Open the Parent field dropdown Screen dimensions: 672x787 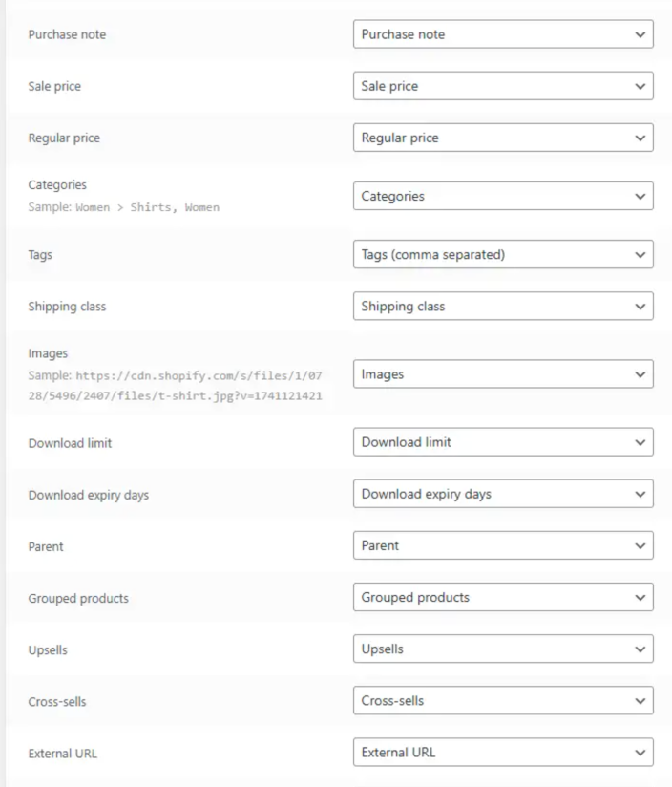pos(503,545)
